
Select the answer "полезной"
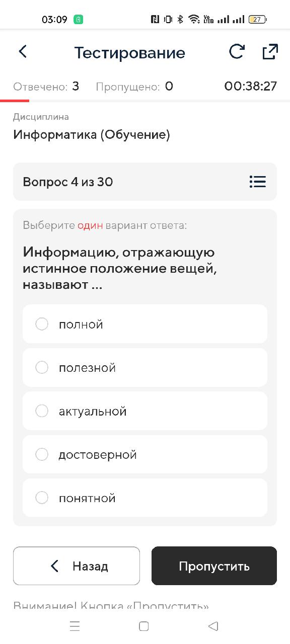145,367
